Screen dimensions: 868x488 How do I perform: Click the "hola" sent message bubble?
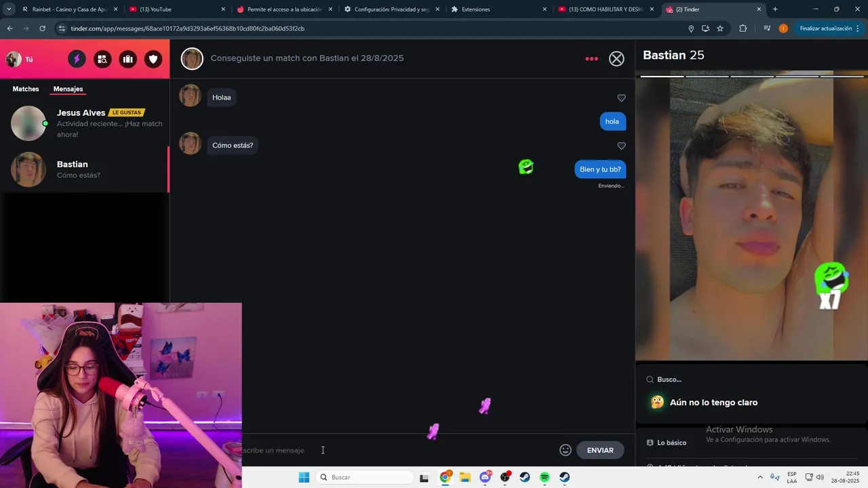(x=612, y=121)
